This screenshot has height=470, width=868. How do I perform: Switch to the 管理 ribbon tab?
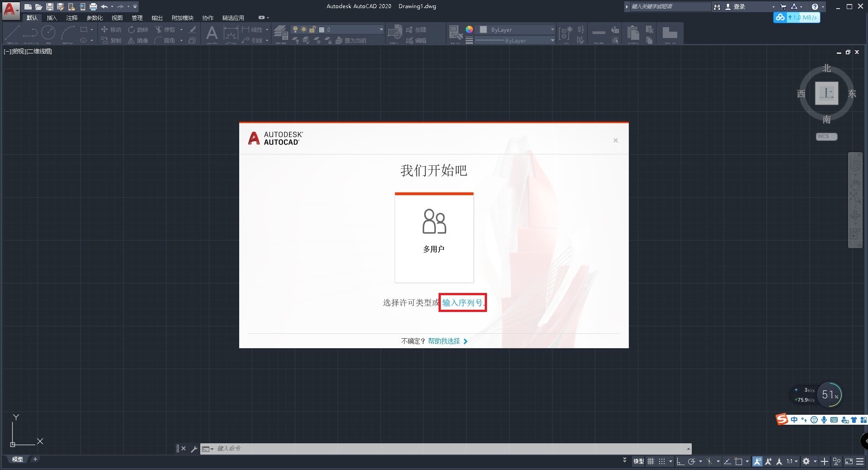coord(137,18)
